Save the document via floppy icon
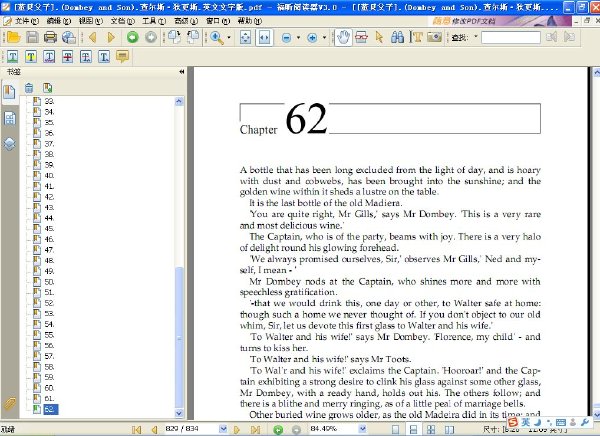This screenshot has height=436, width=600. tap(32, 37)
